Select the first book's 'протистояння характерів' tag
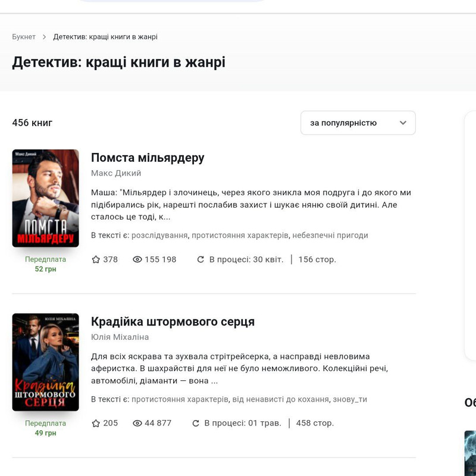The height and width of the screenshot is (476, 476). [x=240, y=235]
